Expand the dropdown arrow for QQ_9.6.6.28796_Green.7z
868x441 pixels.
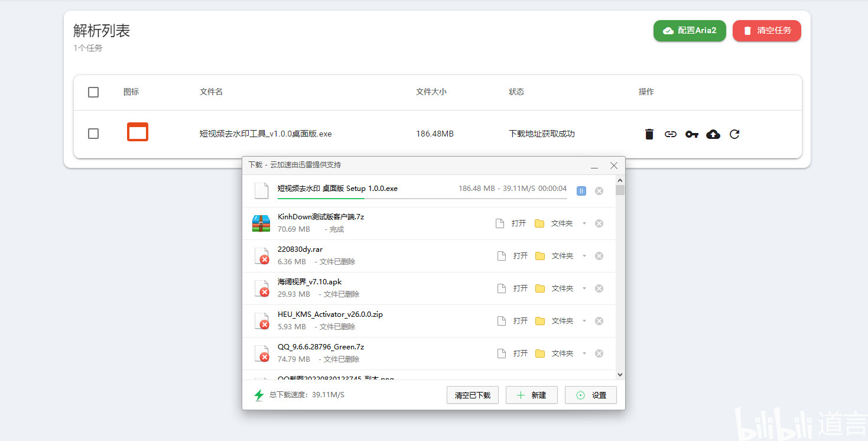click(584, 354)
